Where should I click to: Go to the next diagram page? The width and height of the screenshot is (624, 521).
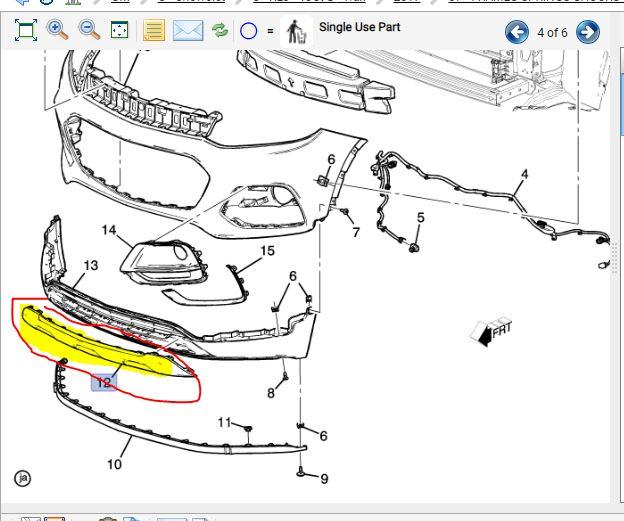pos(588,32)
